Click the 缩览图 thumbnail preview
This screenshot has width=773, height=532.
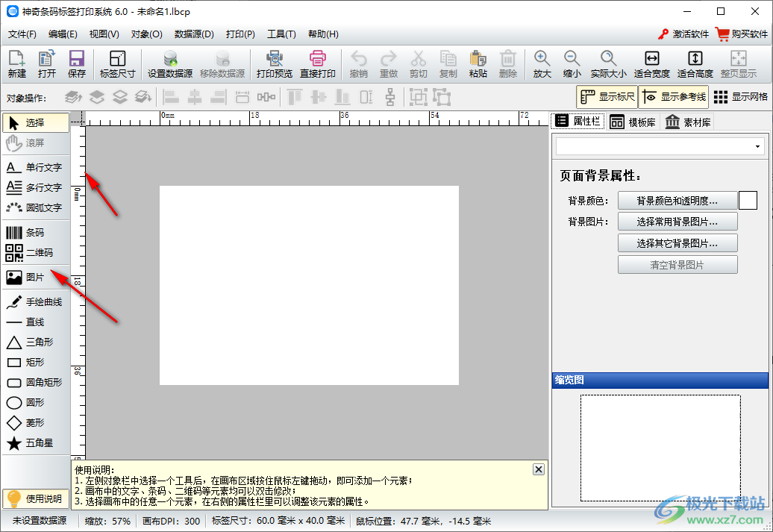point(660,448)
